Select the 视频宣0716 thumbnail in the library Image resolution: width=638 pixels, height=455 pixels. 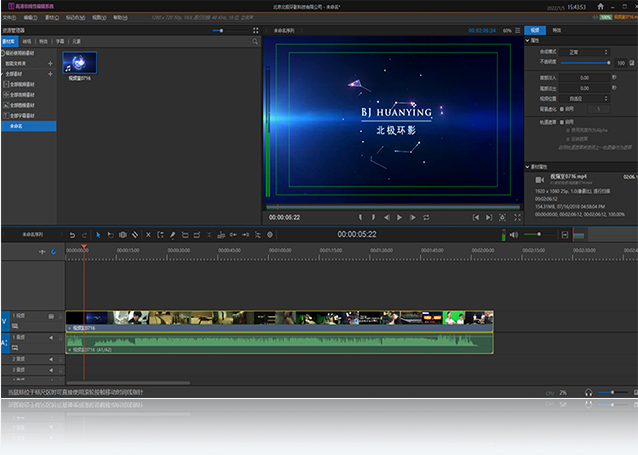click(79, 62)
